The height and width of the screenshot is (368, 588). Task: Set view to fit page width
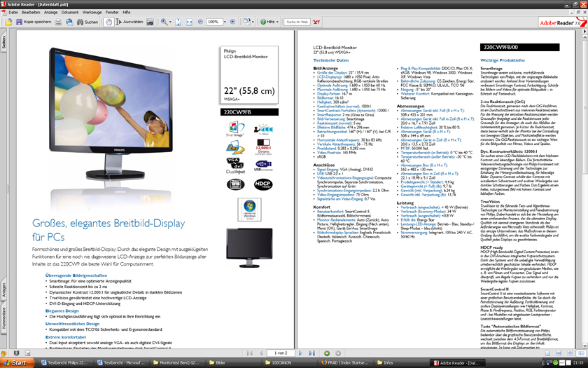190,22
